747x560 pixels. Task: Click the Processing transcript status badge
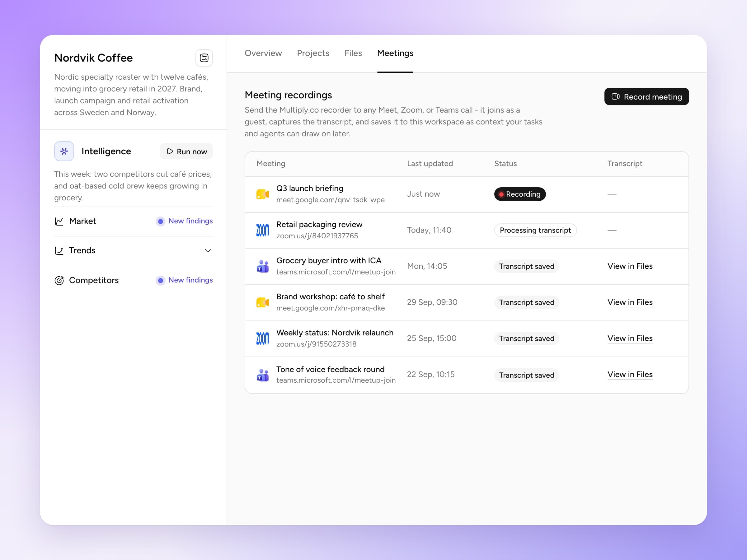tap(535, 230)
